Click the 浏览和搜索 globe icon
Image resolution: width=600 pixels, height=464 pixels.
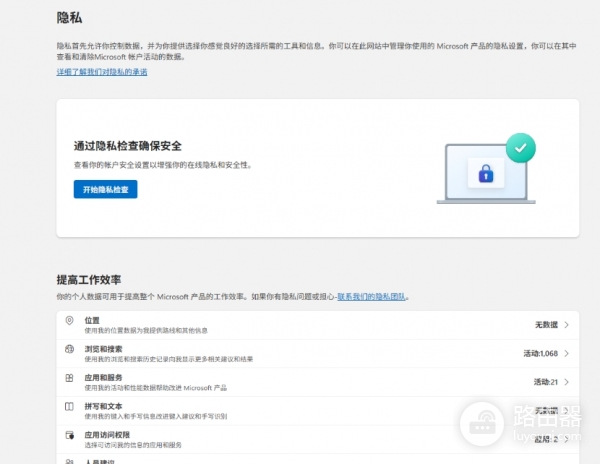(x=69, y=349)
